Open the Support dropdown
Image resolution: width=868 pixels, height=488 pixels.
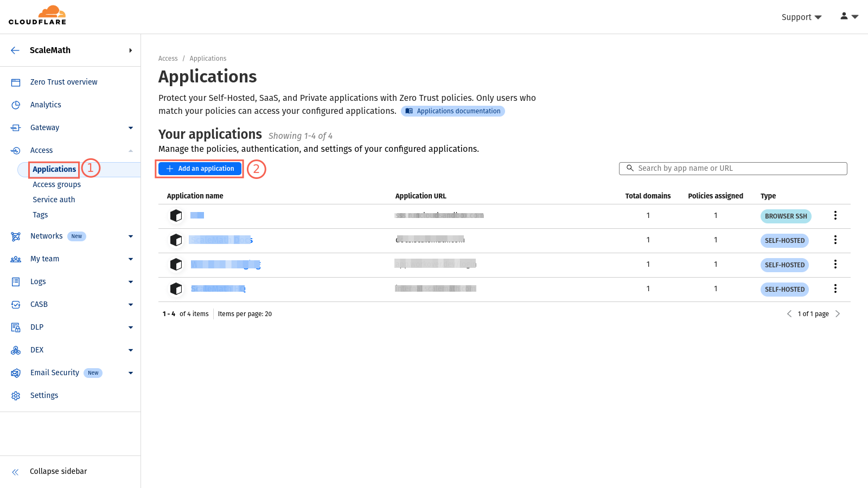coord(801,17)
